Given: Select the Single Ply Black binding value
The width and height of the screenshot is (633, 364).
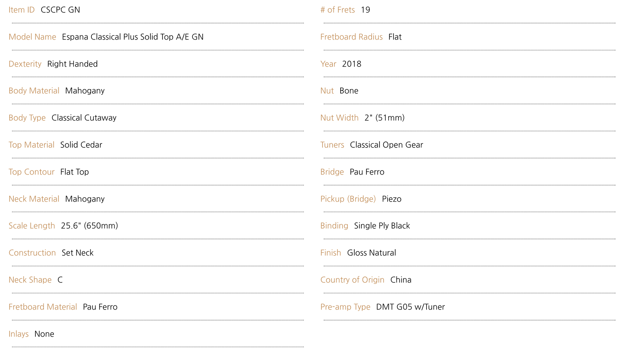Looking at the screenshot, I should [382, 226].
